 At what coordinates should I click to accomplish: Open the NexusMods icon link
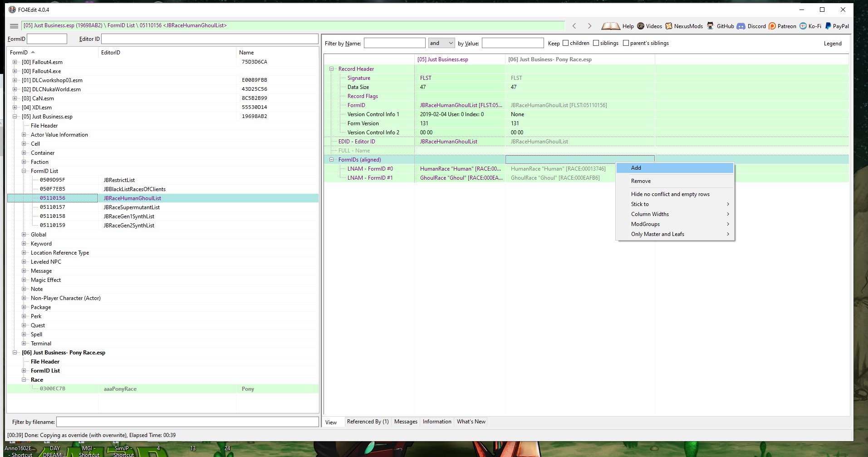point(669,26)
